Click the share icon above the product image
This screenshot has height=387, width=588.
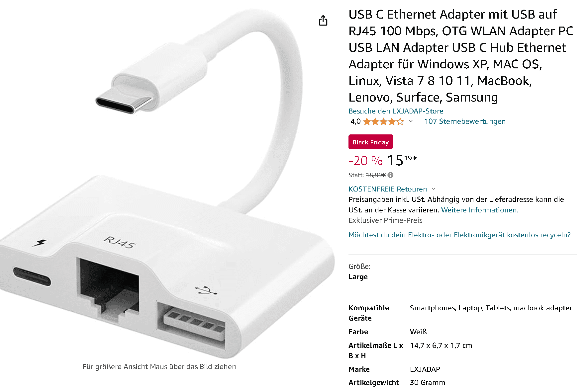pos(323,20)
